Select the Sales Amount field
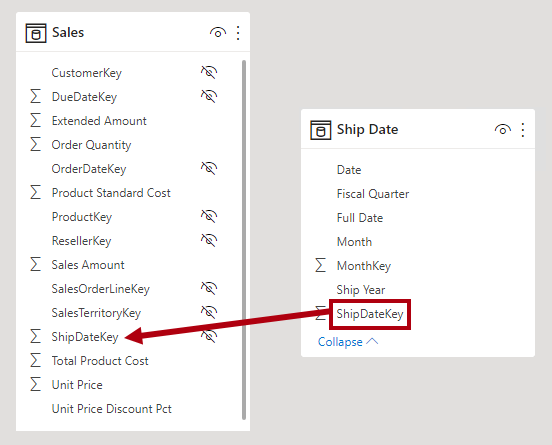The height and width of the screenshot is (445, 552). coord(88,265)
